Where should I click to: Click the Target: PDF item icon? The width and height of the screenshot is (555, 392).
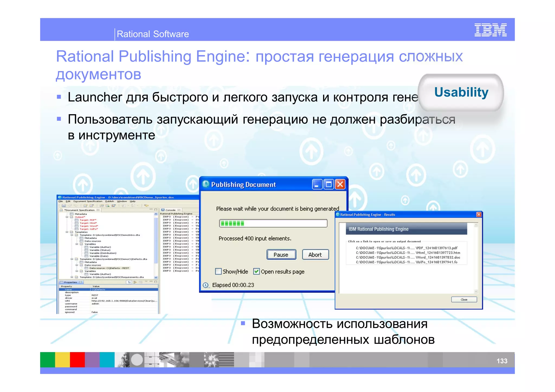[77, 220]
